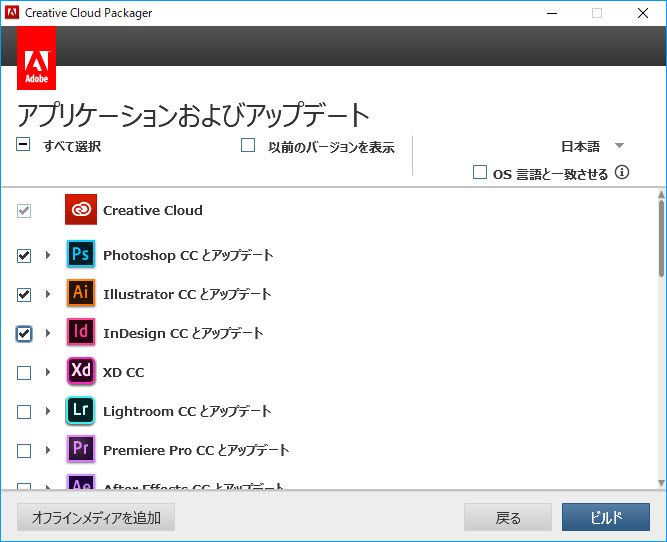Open info icon beside OS language option

622,172
